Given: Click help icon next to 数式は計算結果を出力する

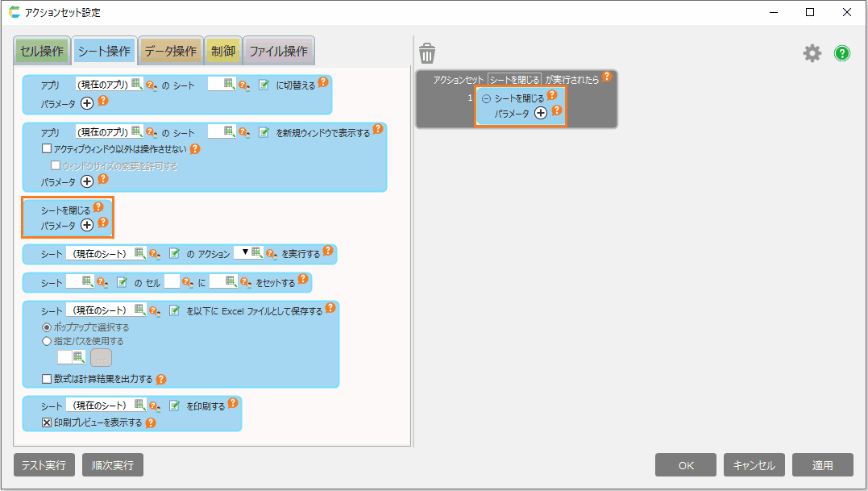Looking at the screenshot, I should click(x=161, y=379).
